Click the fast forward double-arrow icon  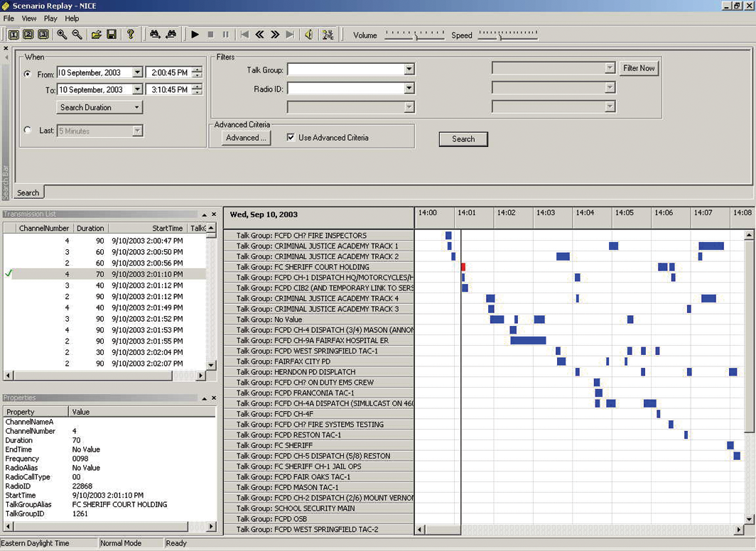pos(275,34)
